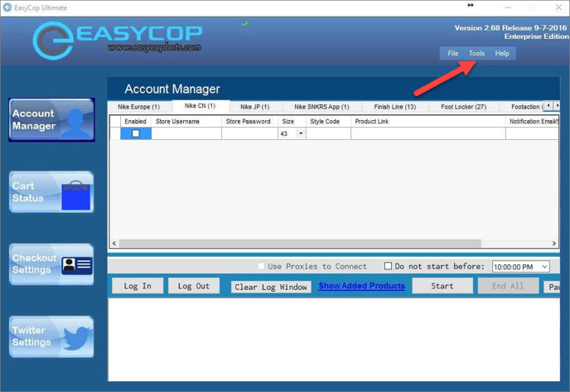Click the Style Code column header
This screenshot has width=570, height=392.
[x=329, y=122]
